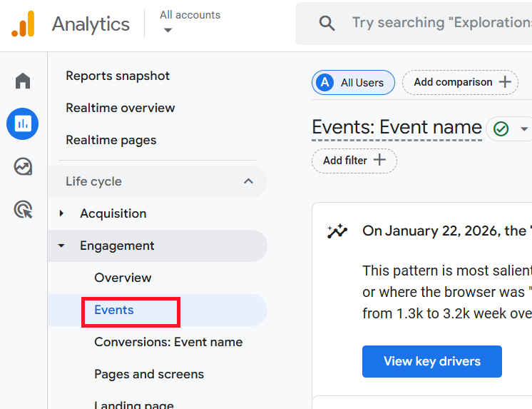532x409 pixels.
Task: Open the Explore icon in sidebar
Action: (23, 167)
